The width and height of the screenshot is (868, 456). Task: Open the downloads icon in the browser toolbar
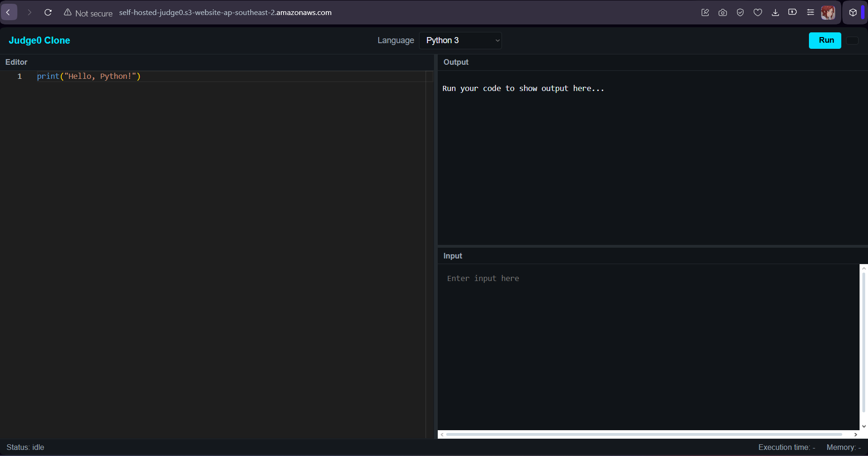[775, 12]
